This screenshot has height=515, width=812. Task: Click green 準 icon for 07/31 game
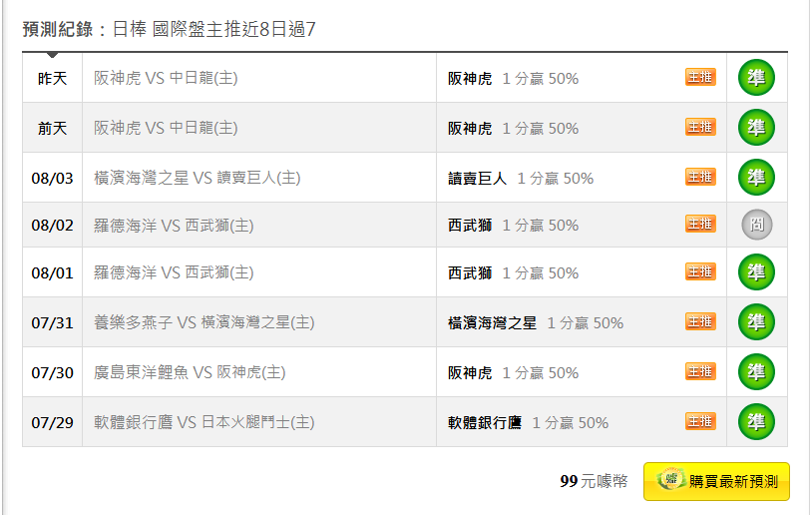(x=756, y=321)
